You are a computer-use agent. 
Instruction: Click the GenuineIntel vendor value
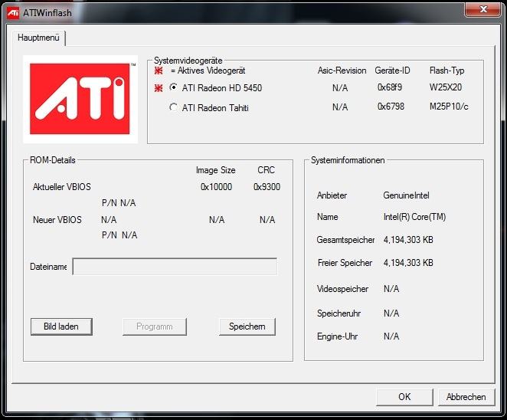(x=406, y=195)
